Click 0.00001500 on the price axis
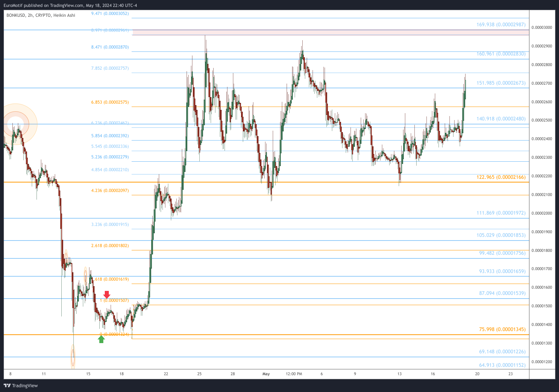Viewport: 559px width, 392px height. point(542,306)
